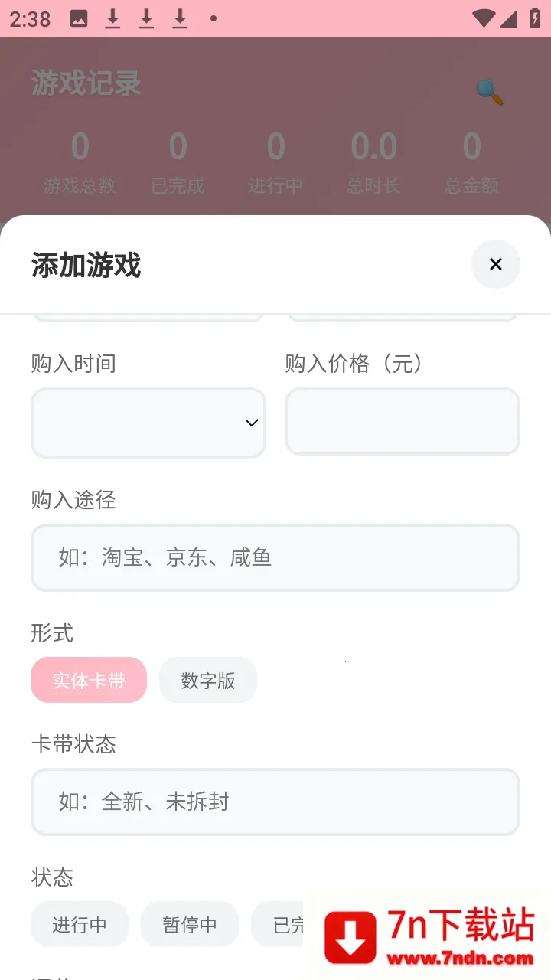The image size is (551, 980).
Task: Tap the 游戏总数 counter
Action: point(80,162)
